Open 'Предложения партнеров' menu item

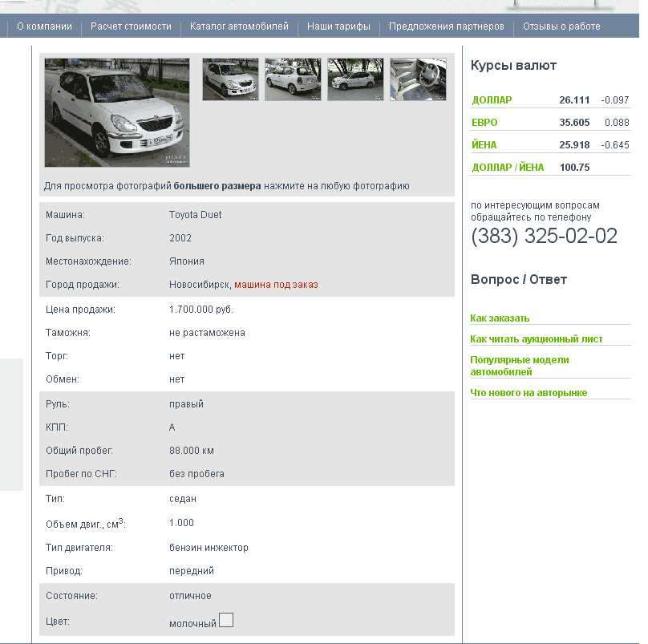pos(447,26)
